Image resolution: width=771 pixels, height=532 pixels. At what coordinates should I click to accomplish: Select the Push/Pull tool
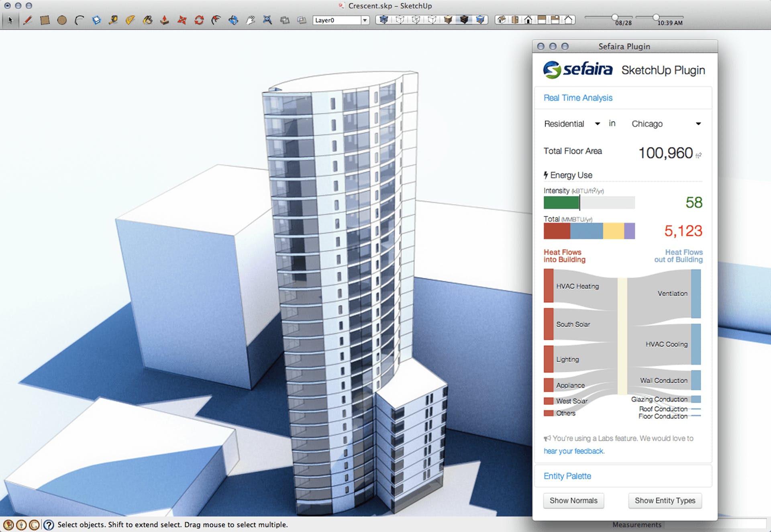click(x=164, y=20)
